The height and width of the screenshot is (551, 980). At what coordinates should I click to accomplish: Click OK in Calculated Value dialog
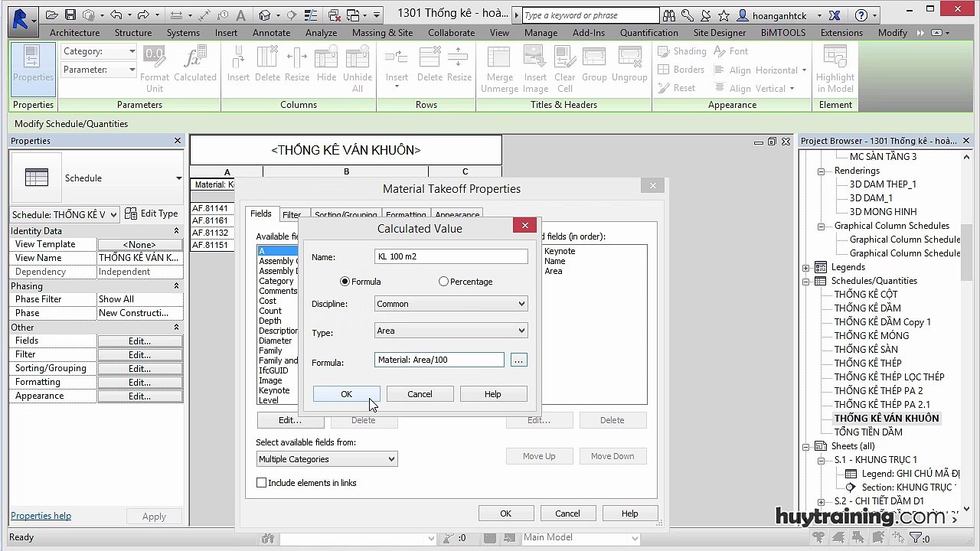[346, 394]
